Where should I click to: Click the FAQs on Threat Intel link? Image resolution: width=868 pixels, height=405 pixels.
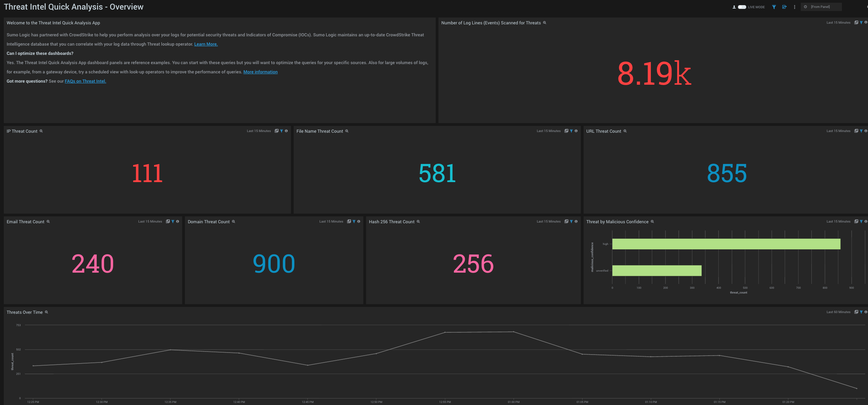coord(85,81)
